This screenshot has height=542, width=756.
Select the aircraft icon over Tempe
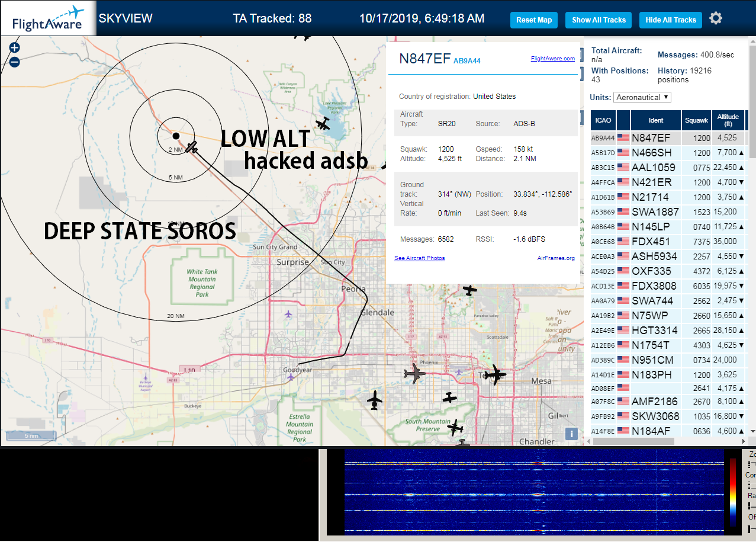coord(495,374)
